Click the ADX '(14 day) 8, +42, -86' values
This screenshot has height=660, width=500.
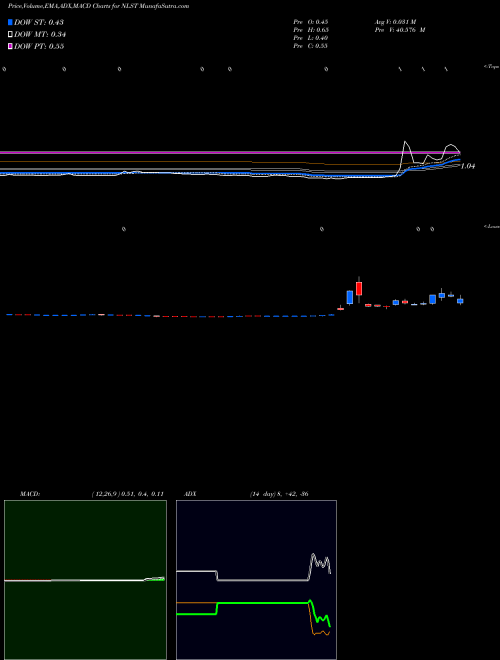tap(279, 494)
